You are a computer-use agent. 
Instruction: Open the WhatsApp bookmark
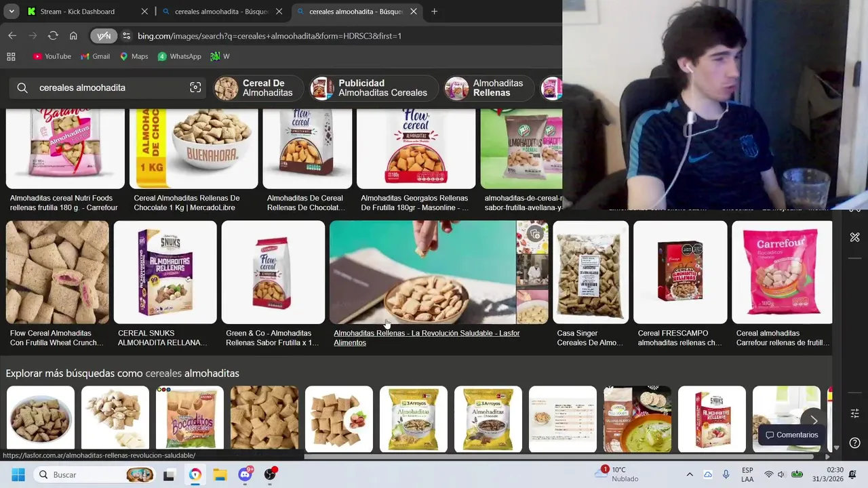(x=179, y=56)
